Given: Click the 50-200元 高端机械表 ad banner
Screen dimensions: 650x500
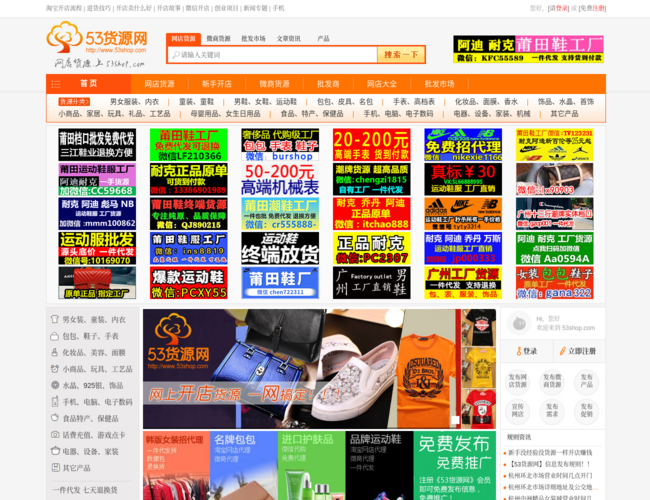Looking at the screenshot, I should [280, 179].
